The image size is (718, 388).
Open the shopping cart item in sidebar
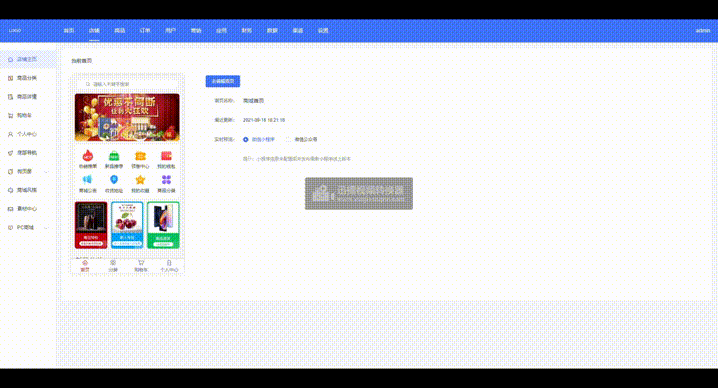click(x=24, y=115)
